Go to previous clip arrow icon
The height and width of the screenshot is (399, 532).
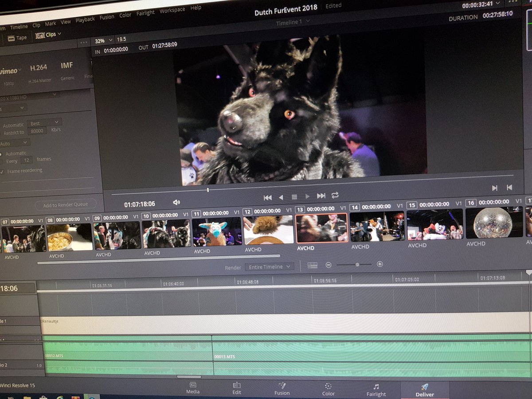509,188
